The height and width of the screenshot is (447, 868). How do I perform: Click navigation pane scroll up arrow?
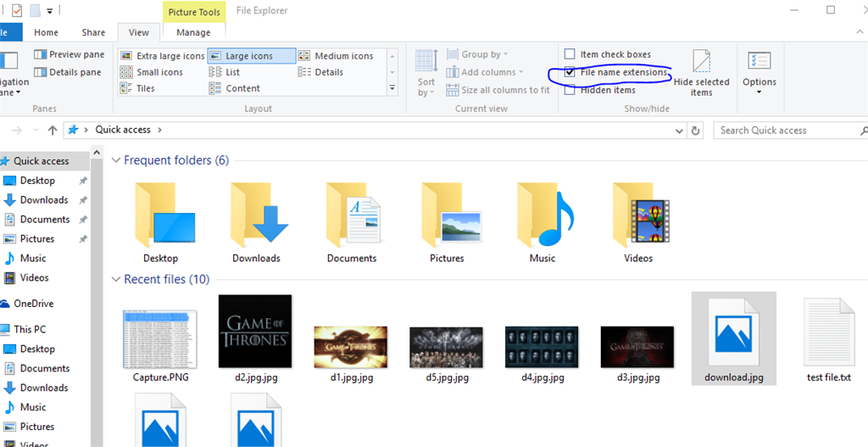pyautogui.click(x=97, y=152)
